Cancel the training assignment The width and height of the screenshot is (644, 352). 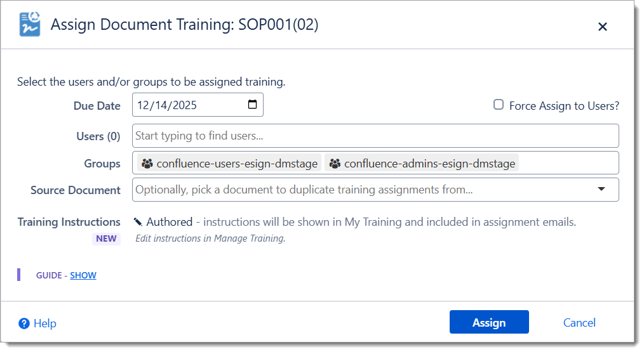click(579, 323)
